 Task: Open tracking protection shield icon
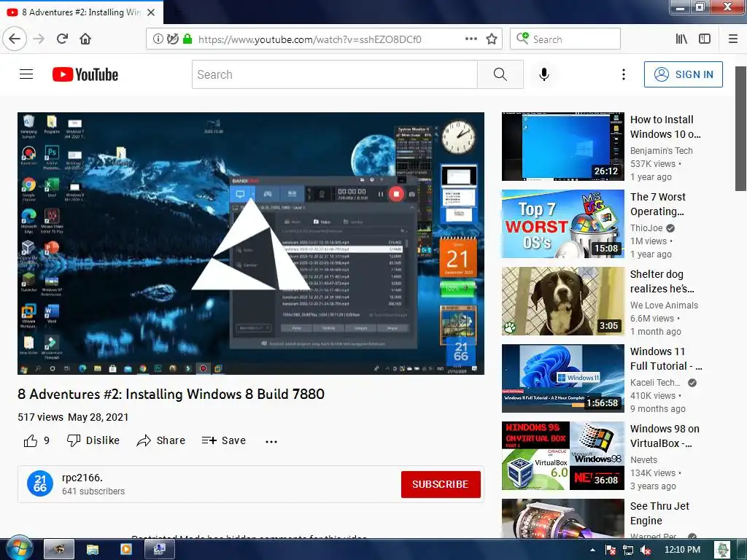[172, 39]
